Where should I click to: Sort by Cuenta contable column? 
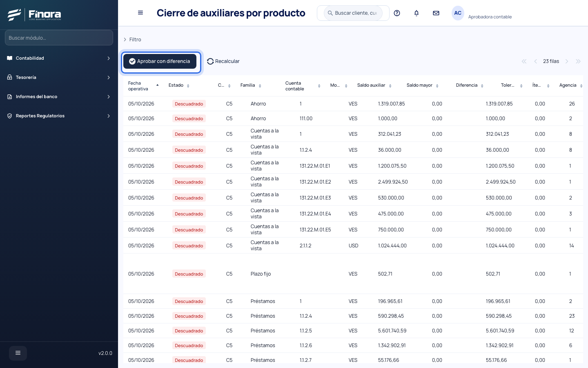click(303, 86)
